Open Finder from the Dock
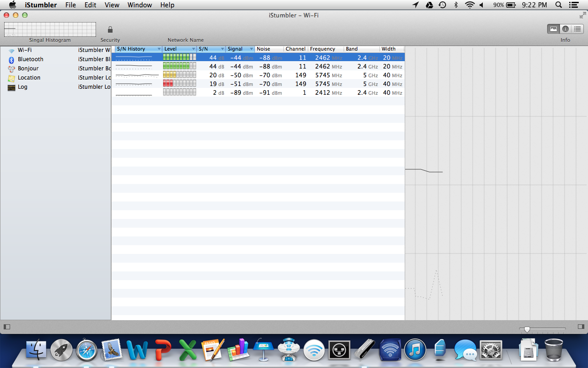588x368 pixels. [x=37, y=350]
